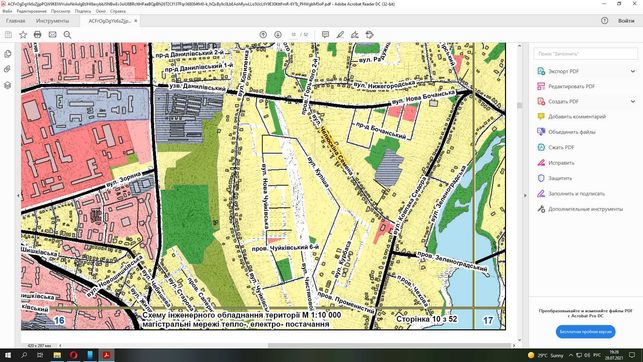Open the Подпись menu
This screenshot has width=643, height=362.
click(83, 11)
